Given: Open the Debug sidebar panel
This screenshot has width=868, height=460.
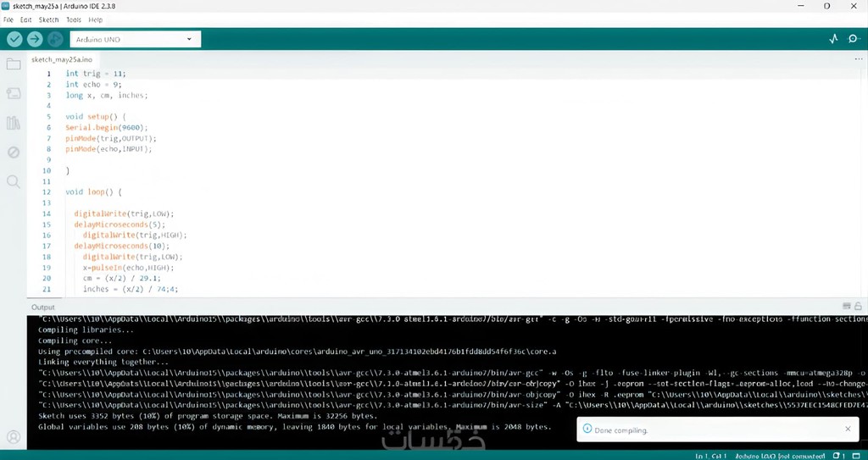Looking at the screenshot, I should pos(14,152).
